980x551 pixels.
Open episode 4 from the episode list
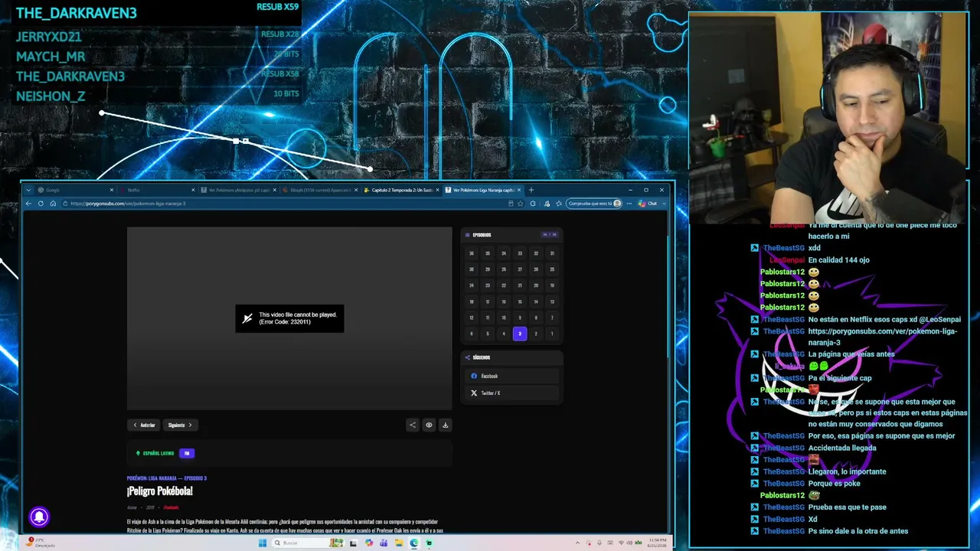point(504,334)
